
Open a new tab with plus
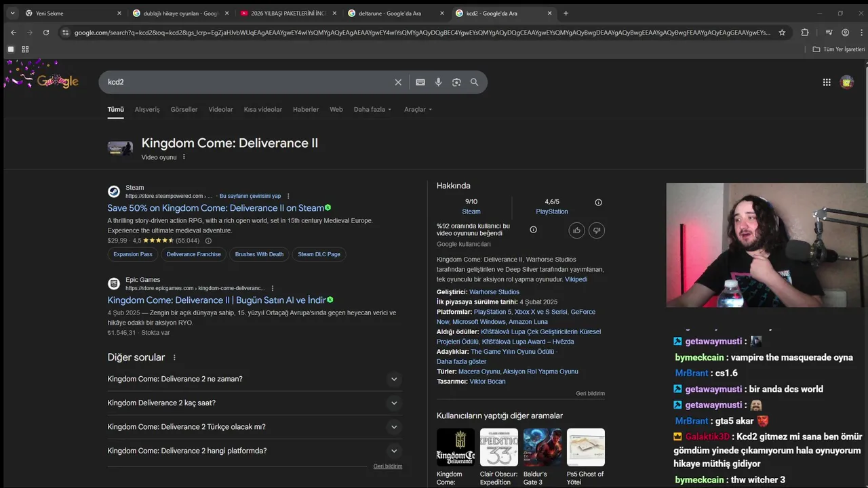pos(566,13)
